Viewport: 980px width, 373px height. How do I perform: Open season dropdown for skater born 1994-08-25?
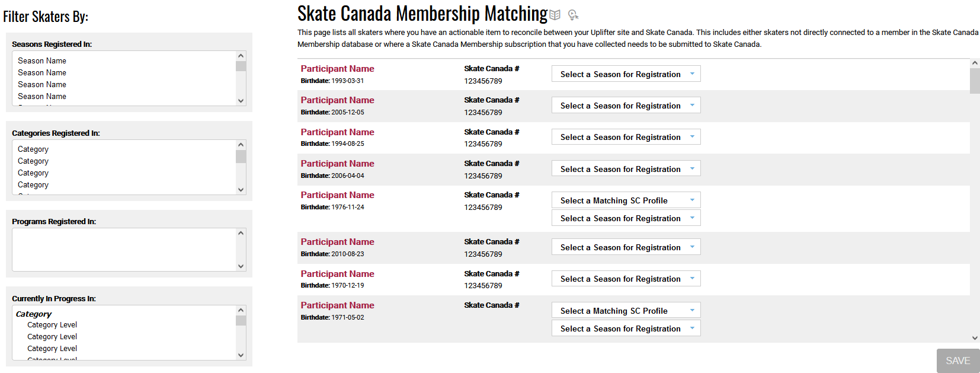(625, 136)
